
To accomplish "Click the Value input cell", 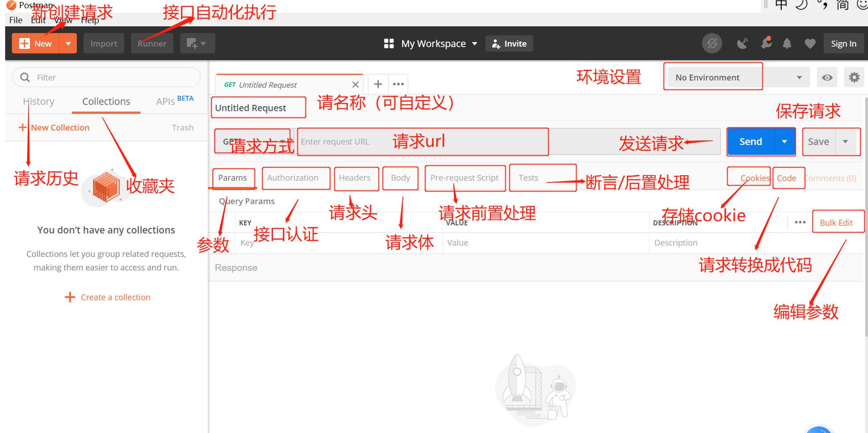I will pyautogui.click(x=546, y=242).
